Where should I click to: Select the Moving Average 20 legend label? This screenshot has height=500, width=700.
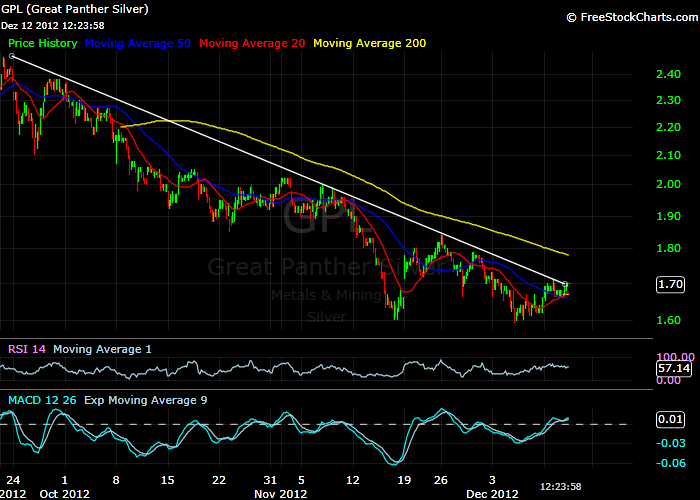252,43
